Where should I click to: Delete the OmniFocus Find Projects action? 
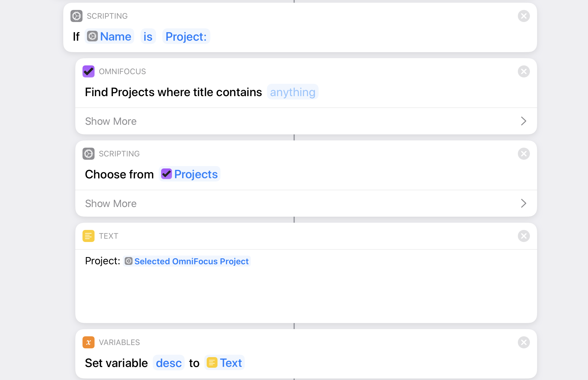click(x=524, y=71)
